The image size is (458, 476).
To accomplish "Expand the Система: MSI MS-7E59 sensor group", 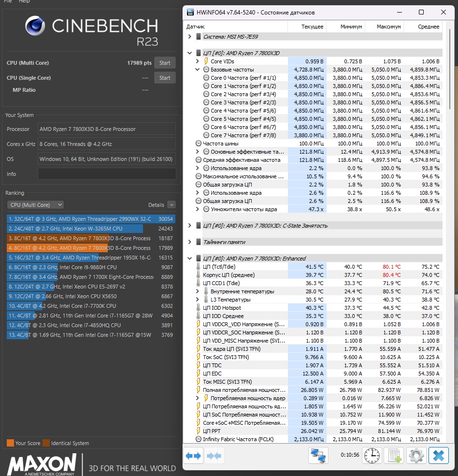I will [x=189, y=36].
